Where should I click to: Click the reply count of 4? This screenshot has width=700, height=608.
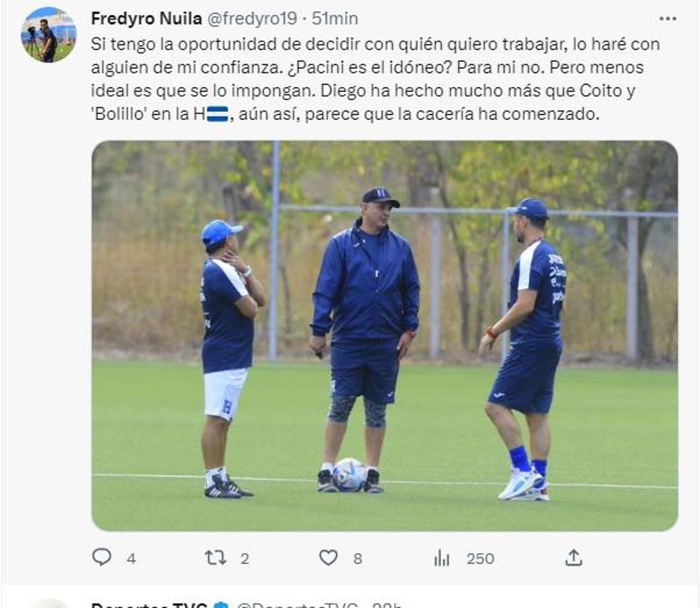tap(131, 559)
